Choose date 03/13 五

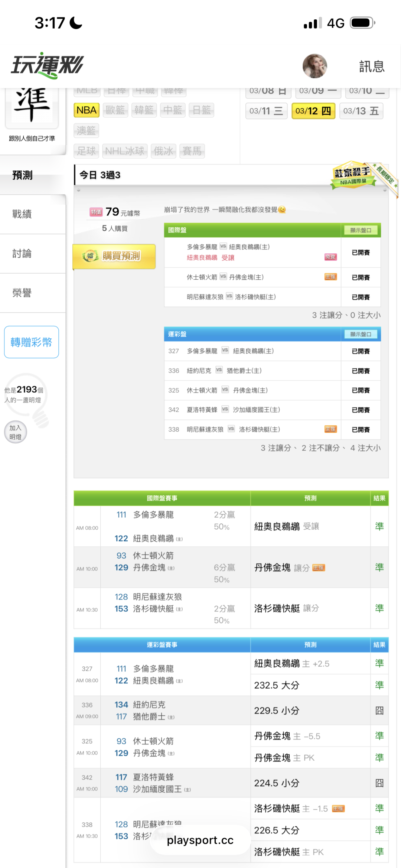tap(361, 111)
